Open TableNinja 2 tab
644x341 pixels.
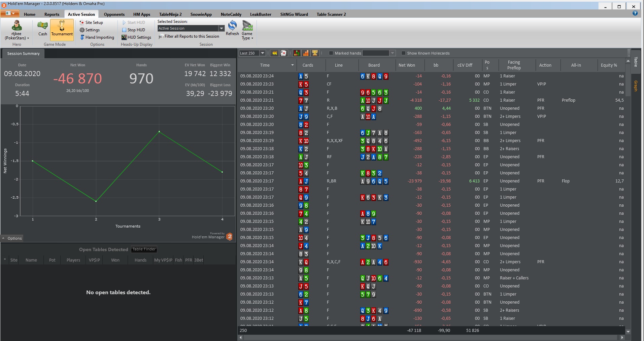[x=170, y=14]
